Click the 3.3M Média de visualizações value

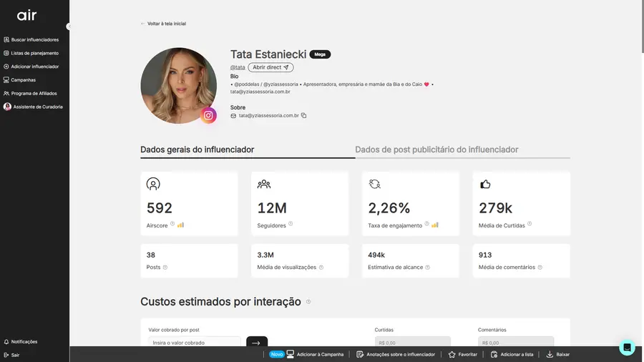265,255
